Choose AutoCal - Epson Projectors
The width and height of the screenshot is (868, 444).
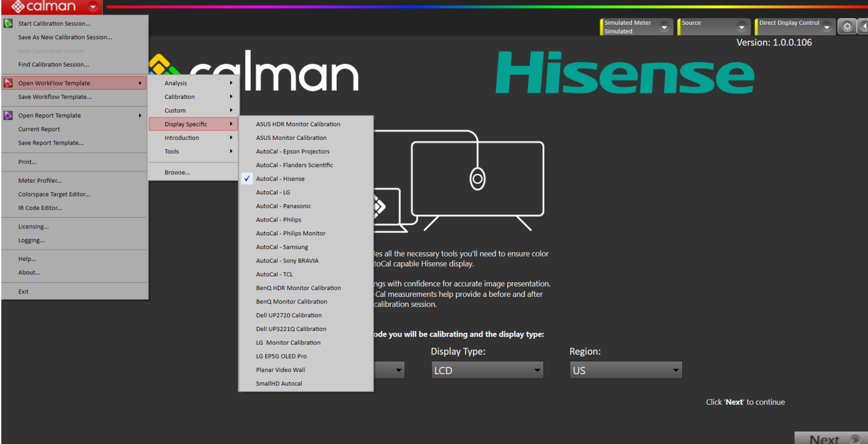coord(306,151)
